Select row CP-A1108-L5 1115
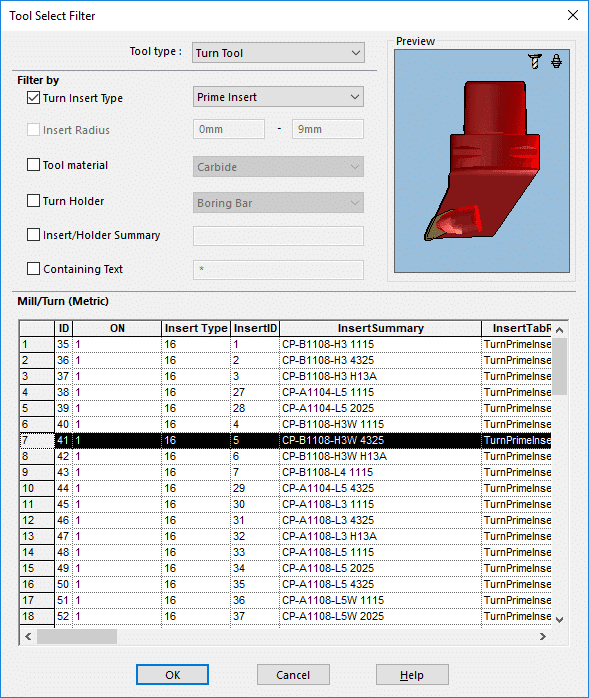 tap(285, 552)
